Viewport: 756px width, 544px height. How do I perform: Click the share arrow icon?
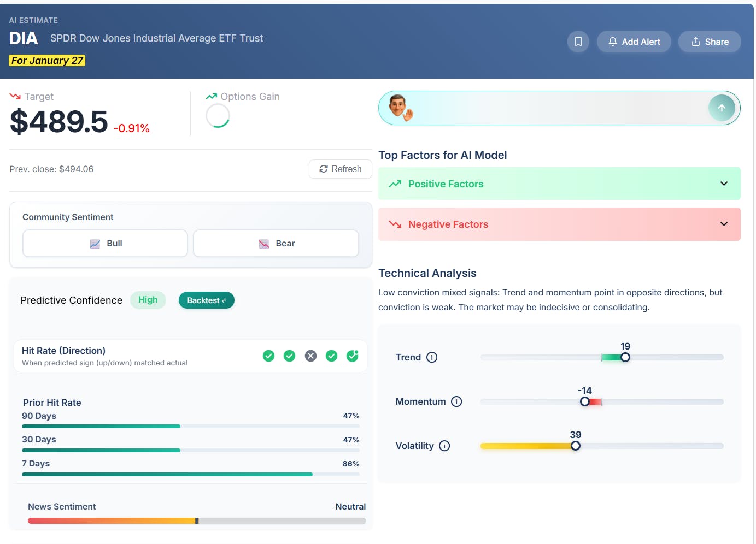click(x=696, y=42)
